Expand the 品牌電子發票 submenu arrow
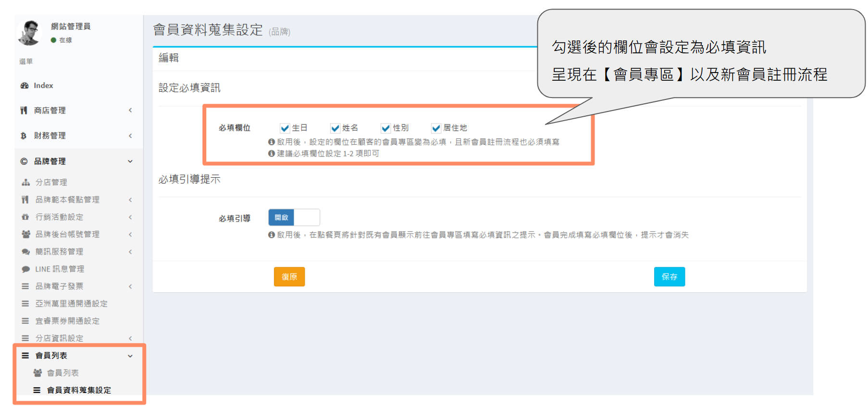 click(x=130, y=286)
